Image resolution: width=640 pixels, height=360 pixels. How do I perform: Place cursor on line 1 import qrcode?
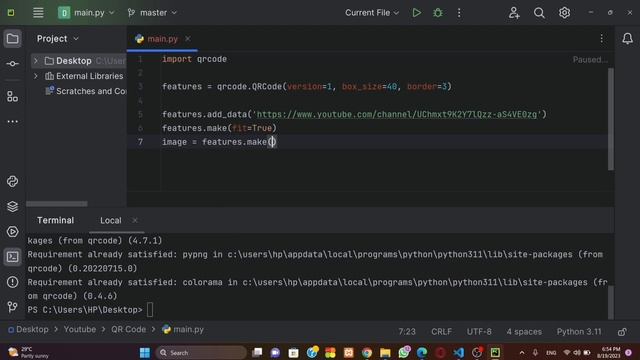click(x=194, y=59)
